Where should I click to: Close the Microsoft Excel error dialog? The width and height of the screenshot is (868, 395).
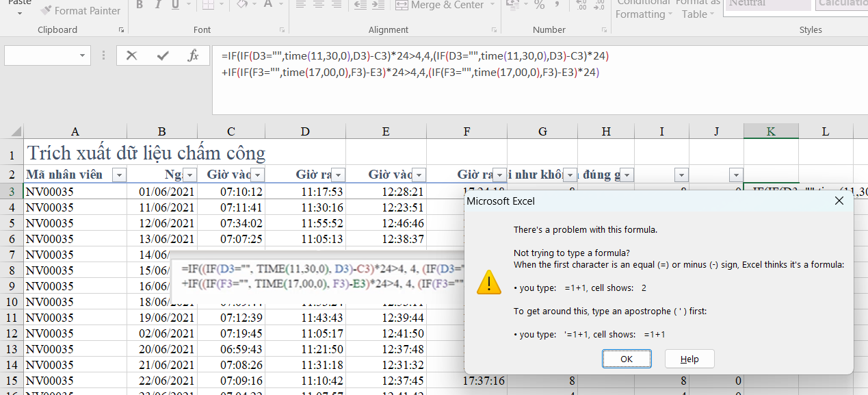click(839, 201)
